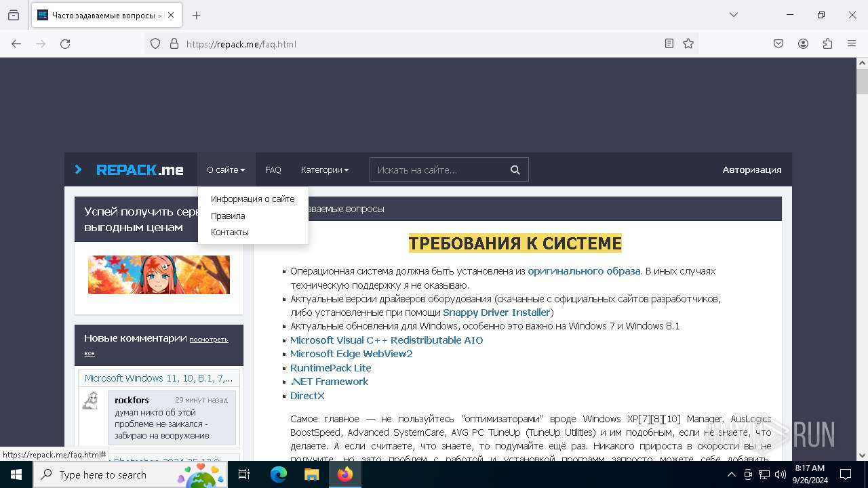Open the anime autumn banner image
This screenshot has height=488, width=868.
pyautogui.click(x=159, y=274)
